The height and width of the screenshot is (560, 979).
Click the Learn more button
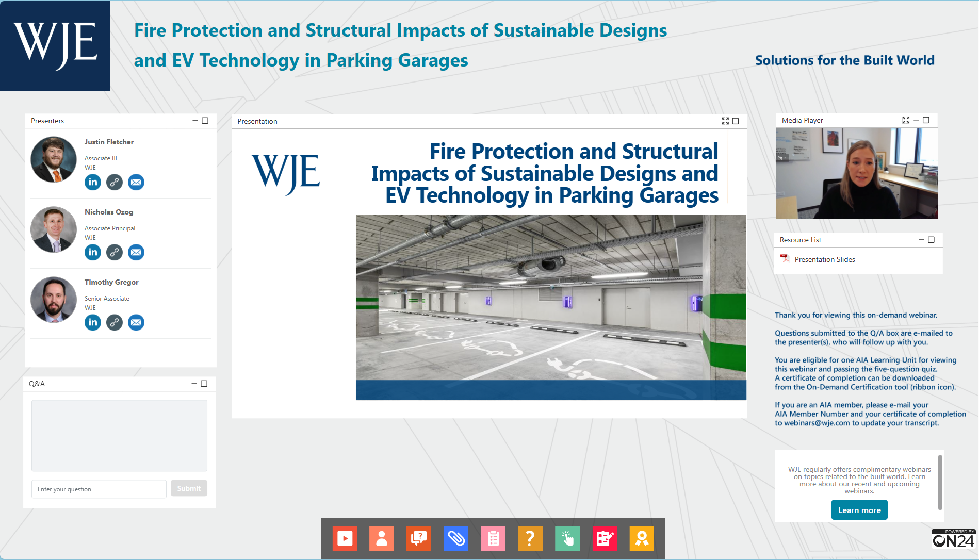click(859, 510)
